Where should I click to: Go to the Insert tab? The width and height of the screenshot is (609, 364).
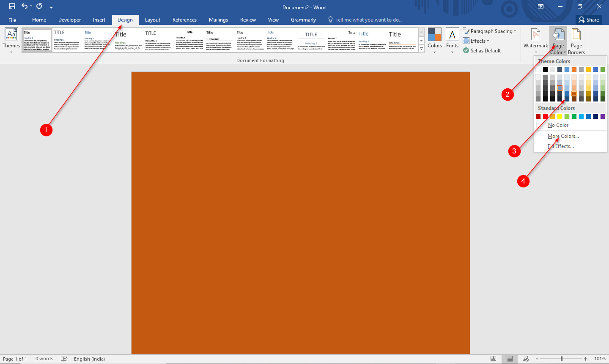click(x=99, y=20)
